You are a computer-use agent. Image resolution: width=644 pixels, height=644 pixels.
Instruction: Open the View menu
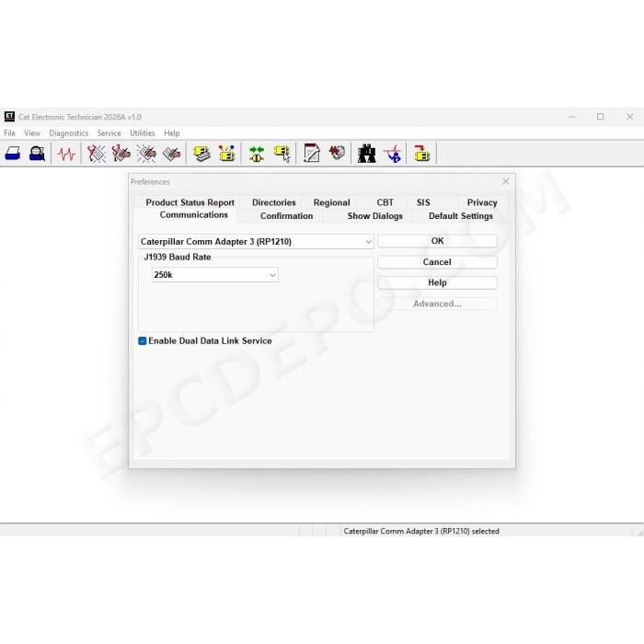click(32, 133)
